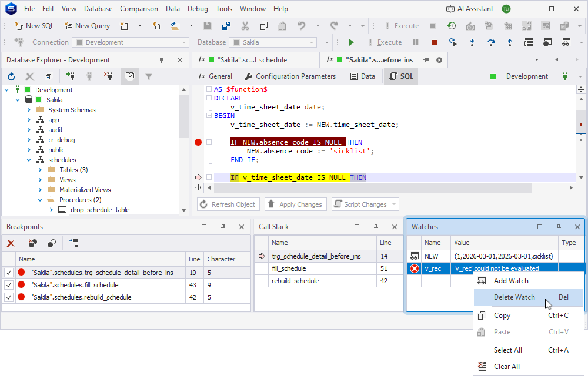
Task: Start debugging with the green play icon
Action: click(x=351, y=42)
